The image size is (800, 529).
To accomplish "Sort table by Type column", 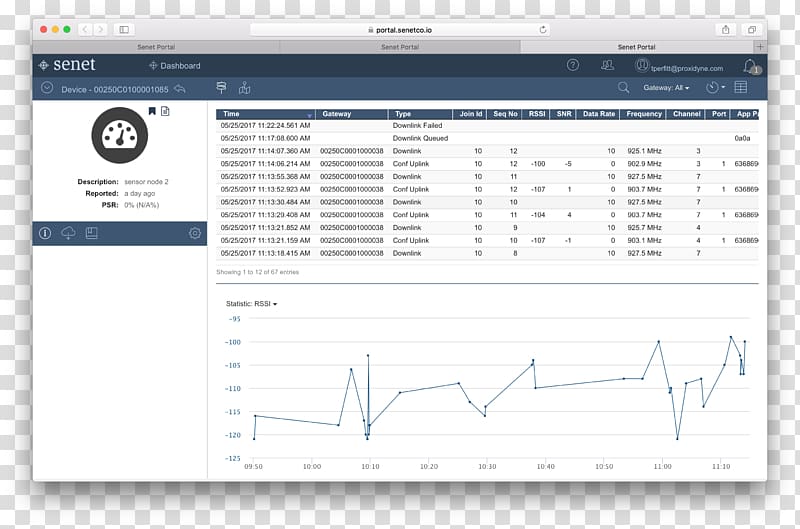I will pos(420,114).
